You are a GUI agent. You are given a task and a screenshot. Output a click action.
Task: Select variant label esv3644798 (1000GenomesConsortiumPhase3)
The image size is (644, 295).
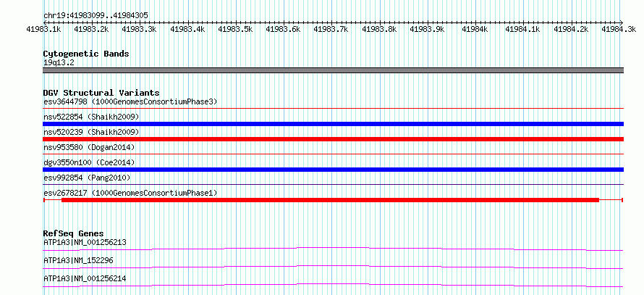click(x=130, y=101)
